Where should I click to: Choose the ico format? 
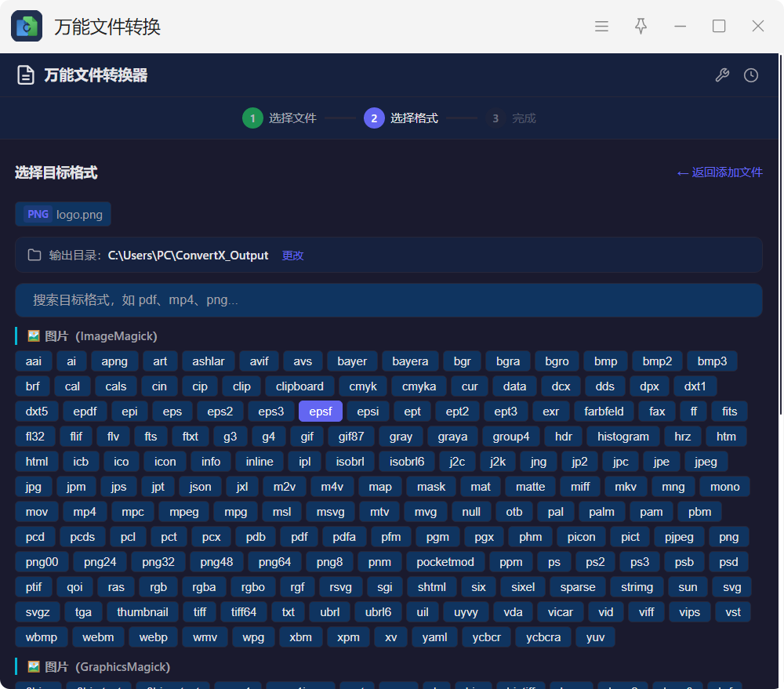121,462
